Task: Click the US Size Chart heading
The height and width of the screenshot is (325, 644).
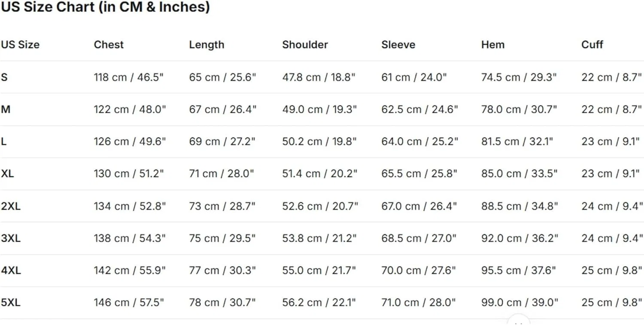Action: tap(105, 7)
